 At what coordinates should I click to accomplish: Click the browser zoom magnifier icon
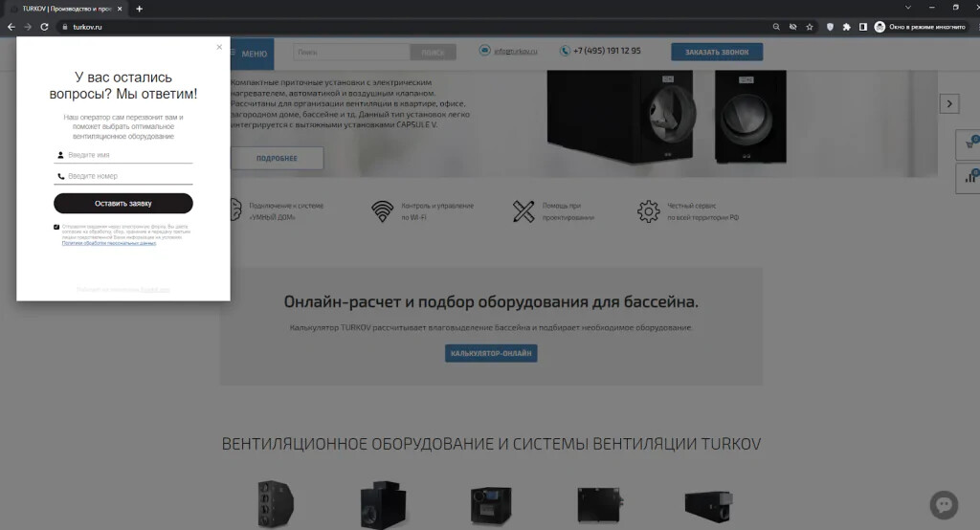[x=776, y=27]
